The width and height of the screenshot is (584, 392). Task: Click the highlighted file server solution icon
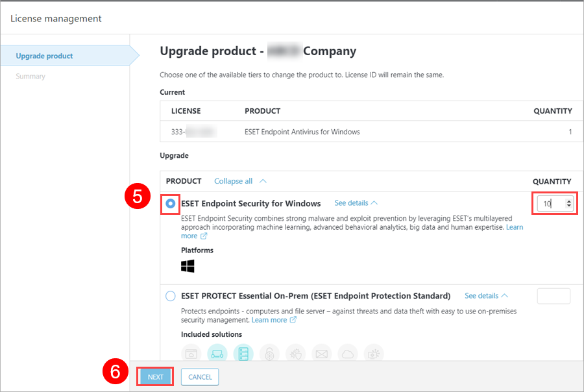point(243,354)
